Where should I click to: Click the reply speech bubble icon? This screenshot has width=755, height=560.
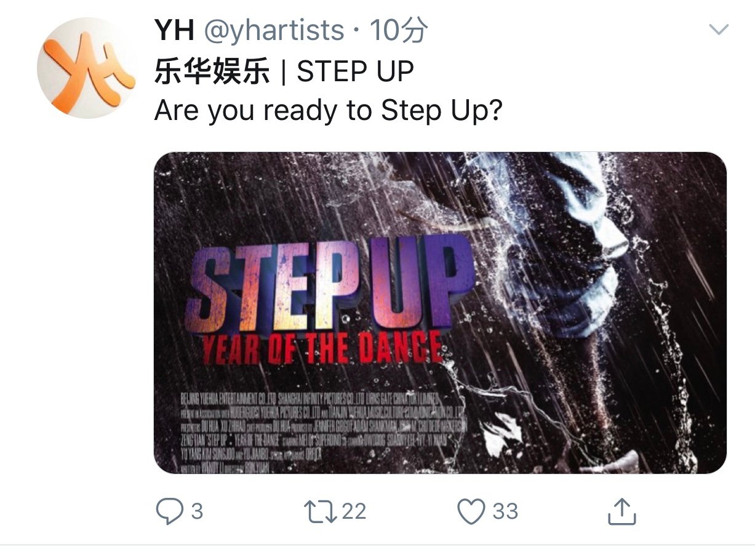tap(168, 511)
